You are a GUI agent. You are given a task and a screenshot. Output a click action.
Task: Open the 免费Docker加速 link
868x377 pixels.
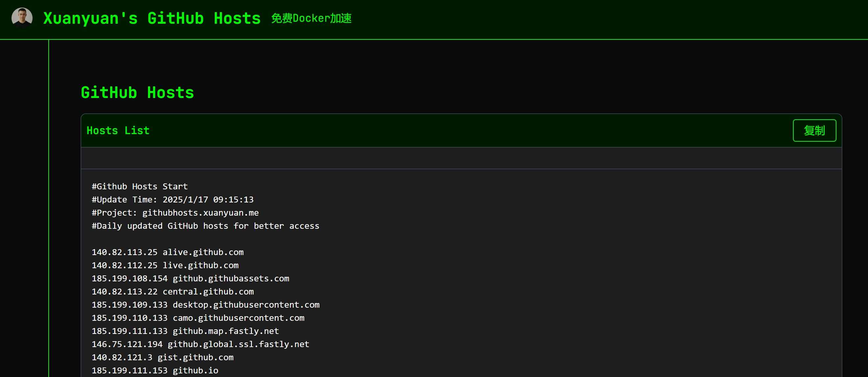[x=311, y=18]
